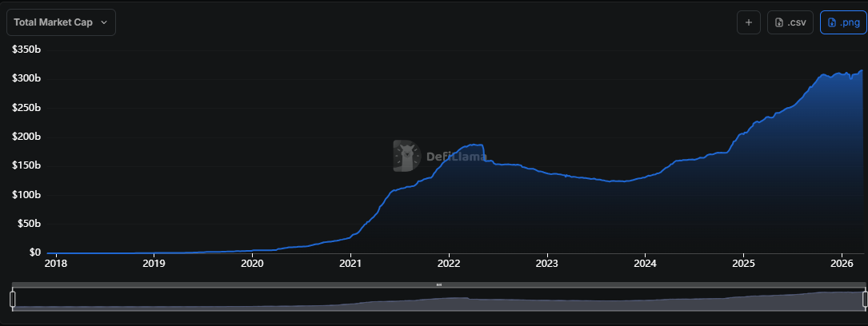Click the 2025 label on the x-axis
Viewport: 868px width, 326px height.
[x=743, y=263]
